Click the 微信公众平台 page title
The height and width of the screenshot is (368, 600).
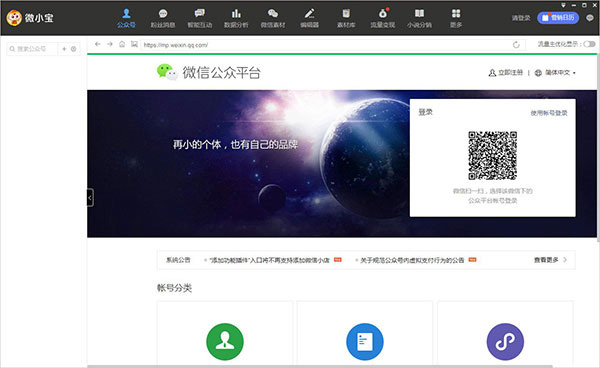[x=222, y=72]
